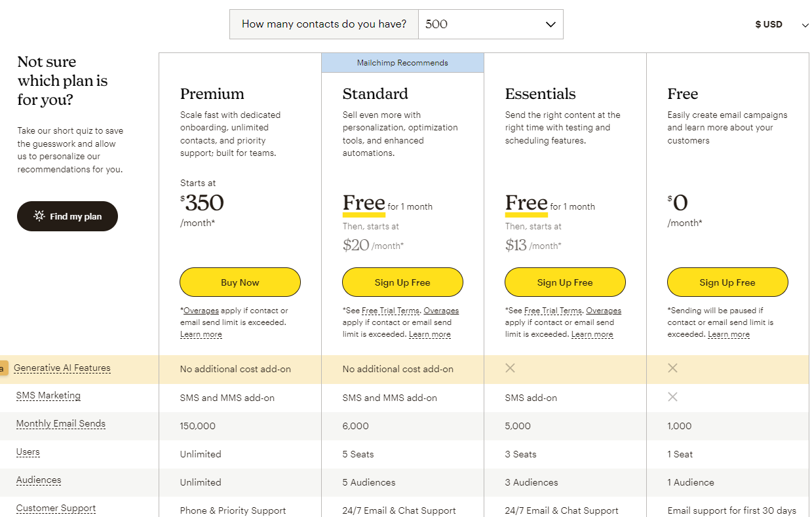Click the beta badge beside Generative AI Features
Image resolution: width=812 pixels, height=517 pixels.
click(3, 369)
